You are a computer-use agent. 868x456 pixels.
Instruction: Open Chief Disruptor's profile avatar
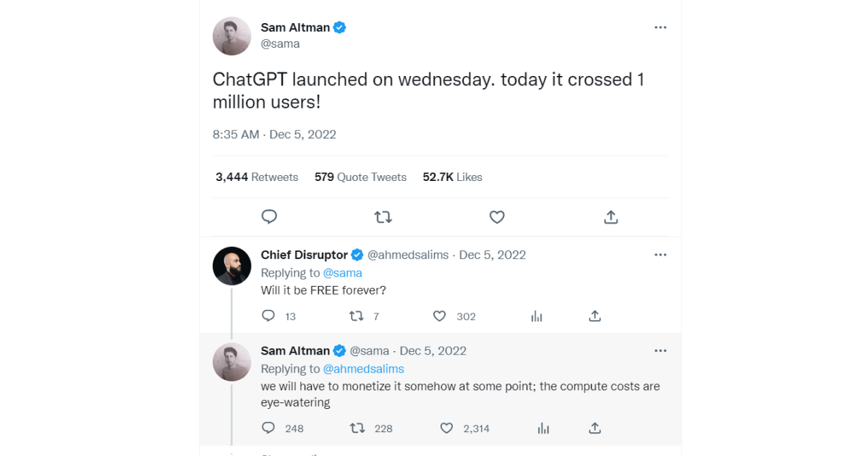tap(231, 266)
